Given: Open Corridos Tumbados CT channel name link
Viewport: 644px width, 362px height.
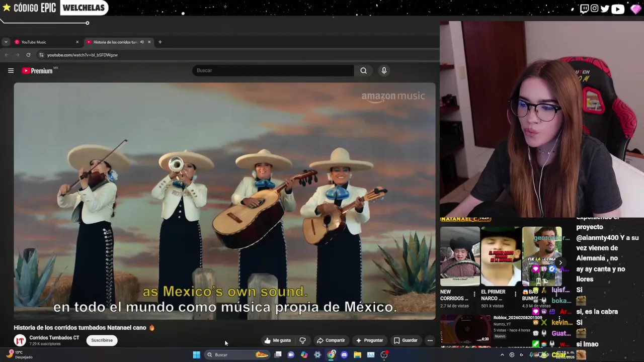Looking at the screenshot, I should 54,338.
